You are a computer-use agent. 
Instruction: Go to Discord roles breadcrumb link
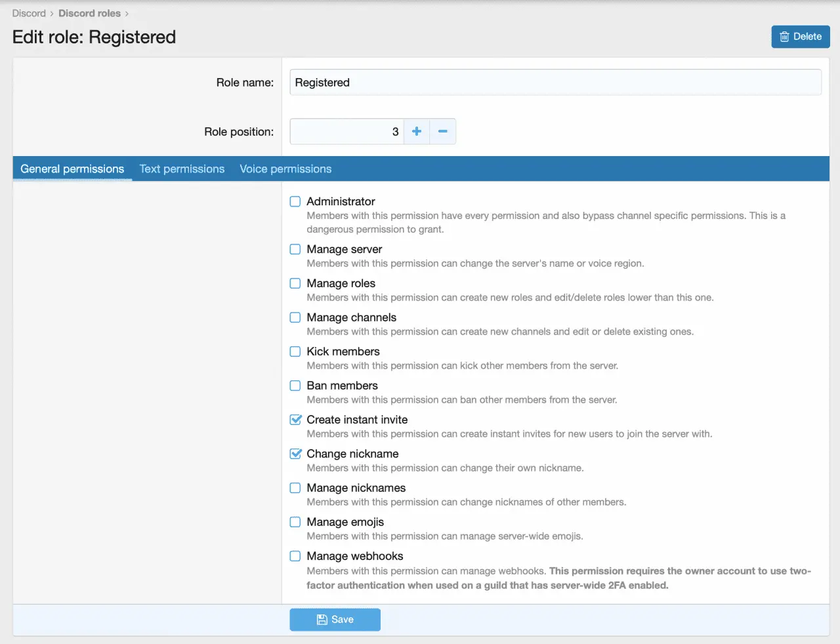[89, 13]
